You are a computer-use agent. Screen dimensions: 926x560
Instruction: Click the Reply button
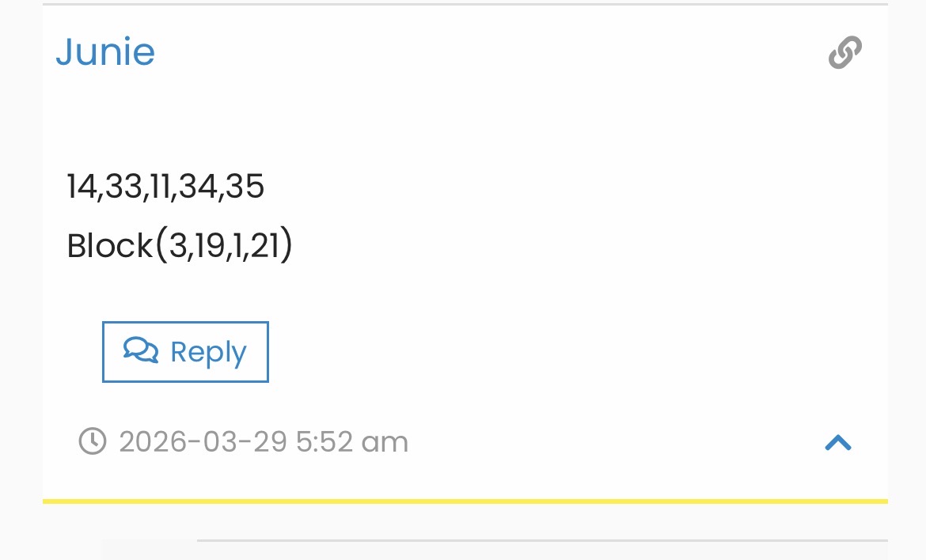coord(185,352)
